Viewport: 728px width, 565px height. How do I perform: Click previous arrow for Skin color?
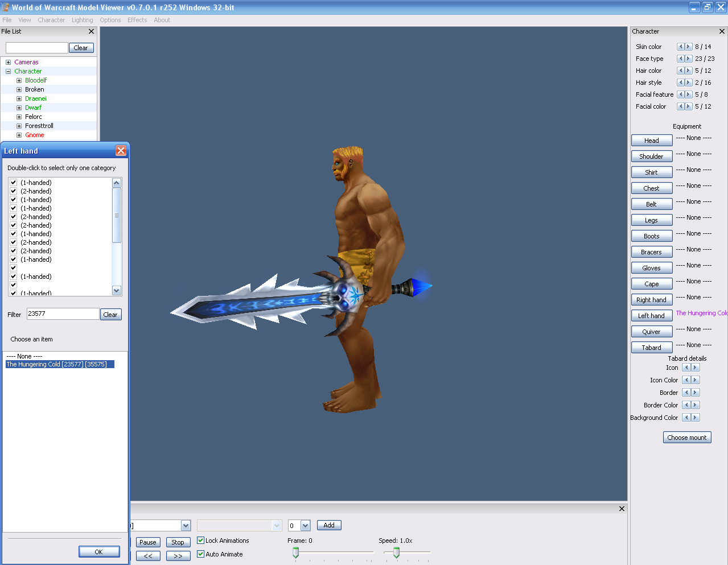tap(680, 47)
